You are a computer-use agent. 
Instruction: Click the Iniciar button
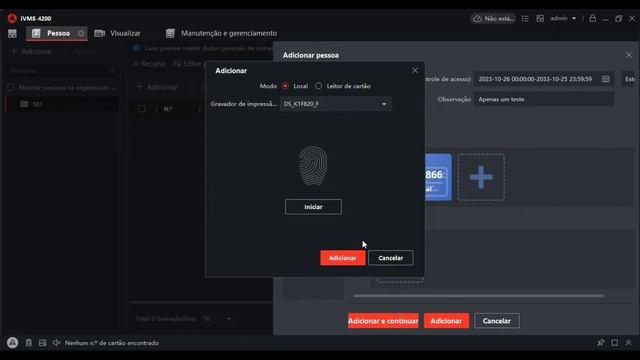point(313,207)
